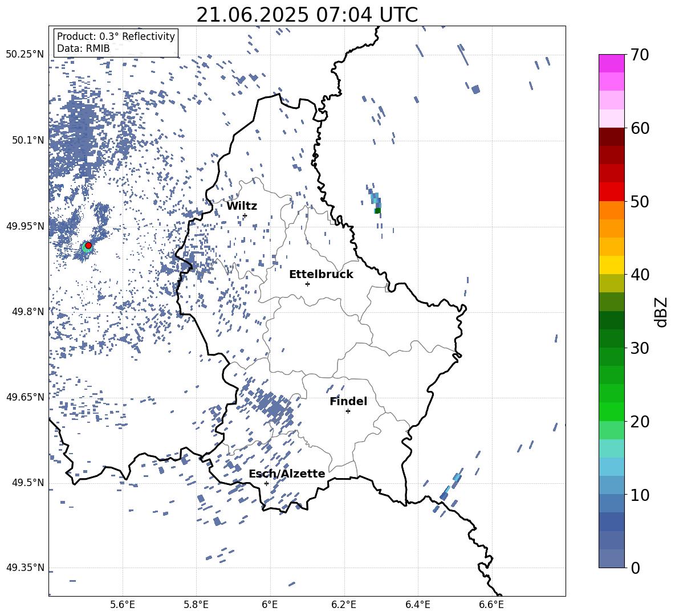Click the Esch/Alzette station cross marker

click(266, 483)
